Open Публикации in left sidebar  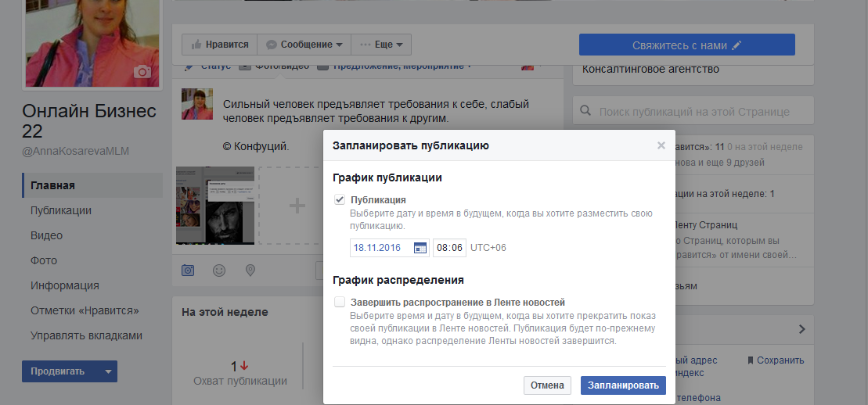click(x=61, y=210)
